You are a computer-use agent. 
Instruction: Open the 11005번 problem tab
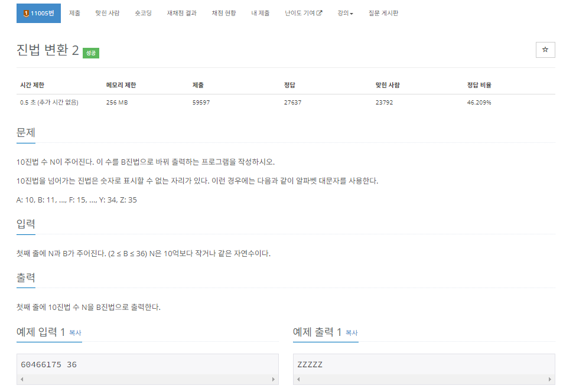tap(38, 13)
